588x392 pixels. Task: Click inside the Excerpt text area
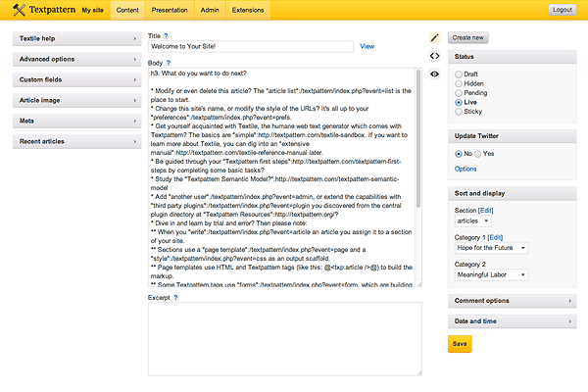284,338
